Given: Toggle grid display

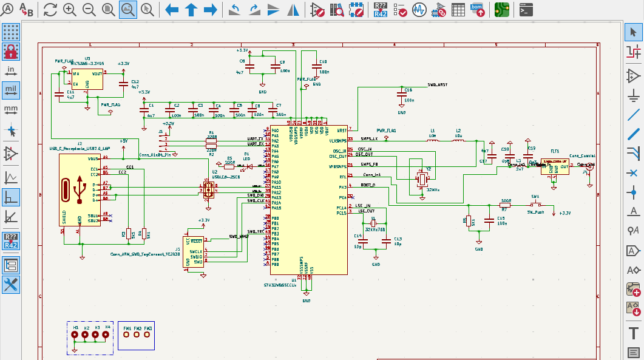Looking at the screenshot, I should click(x=10, y=32).
